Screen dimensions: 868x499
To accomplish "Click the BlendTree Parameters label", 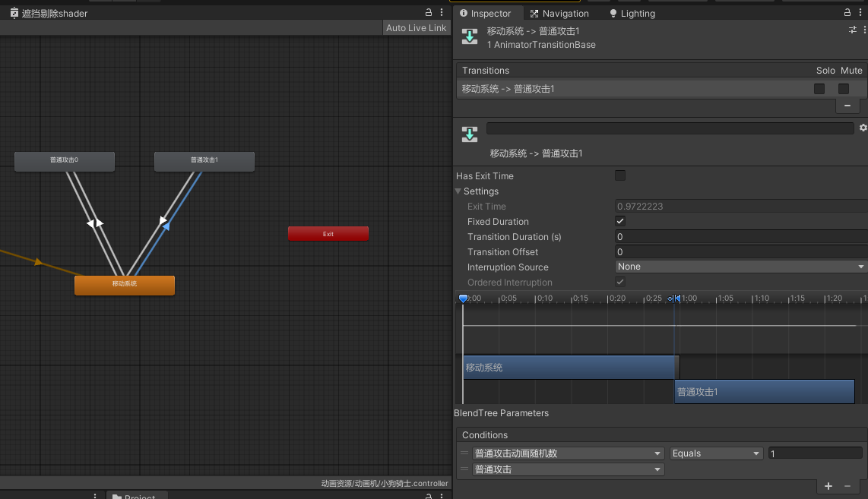I will point(501,412).
